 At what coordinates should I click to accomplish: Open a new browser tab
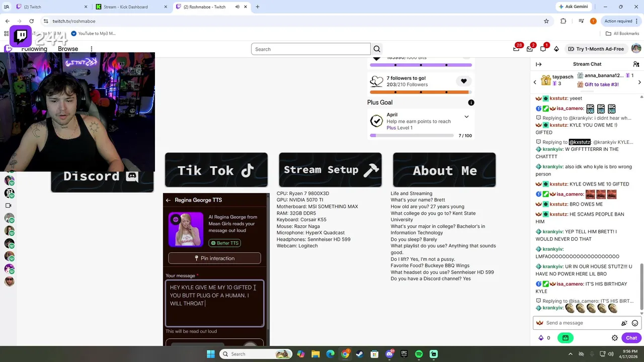(257, 7)
